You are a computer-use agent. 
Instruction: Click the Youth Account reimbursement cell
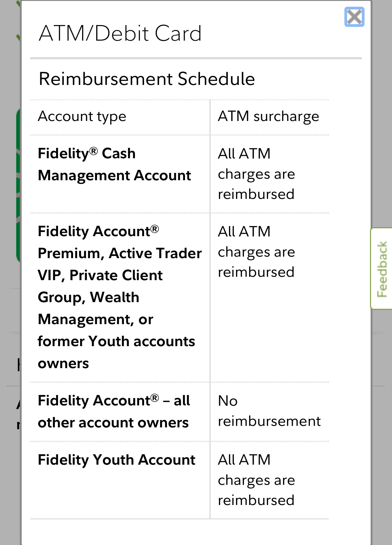(x=256, y=480)
